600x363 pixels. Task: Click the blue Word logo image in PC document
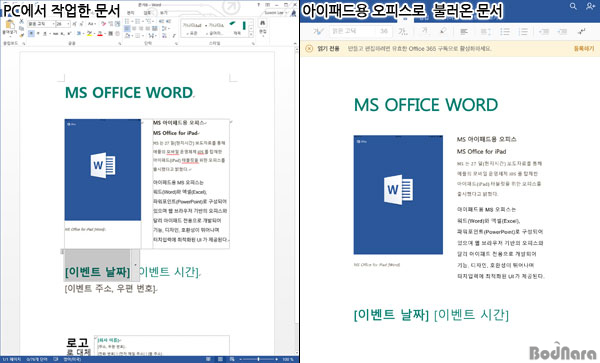(x=103, y=169)
